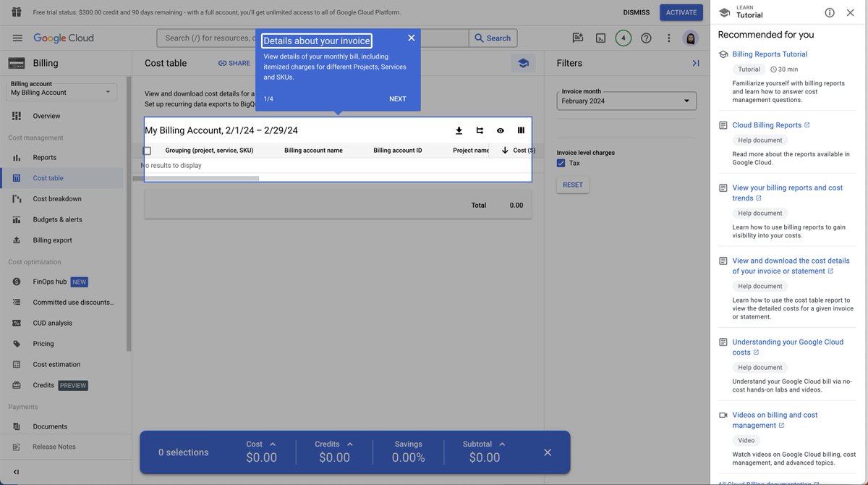Collapse the sidebar with bottom arrow icon
The height and width of the screenshot is (485, 868).
click(17, 472)
